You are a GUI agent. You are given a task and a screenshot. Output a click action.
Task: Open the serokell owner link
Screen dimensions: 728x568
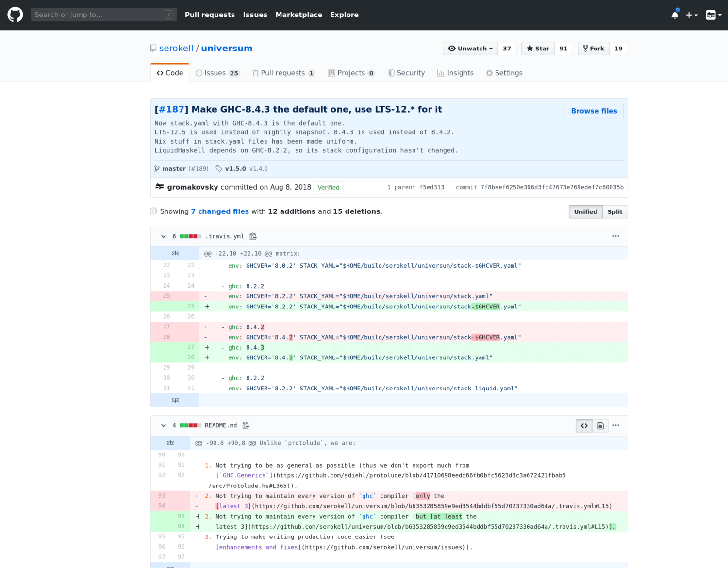(176, 48)
